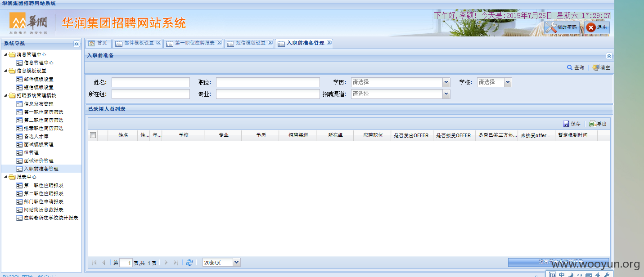Sort by the 姓名 column header
Viewport: 644px width, 277px height.
[x=123, y=135]
